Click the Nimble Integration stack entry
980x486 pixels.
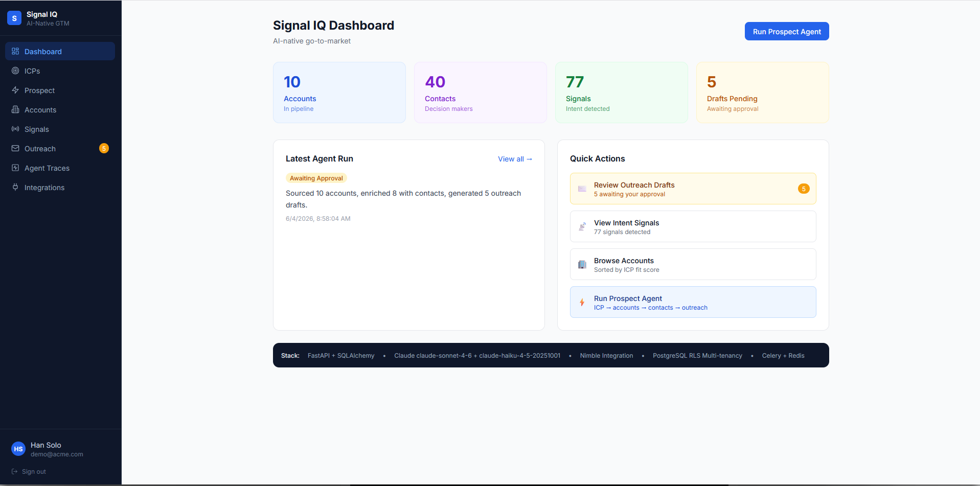pos(606,356)
